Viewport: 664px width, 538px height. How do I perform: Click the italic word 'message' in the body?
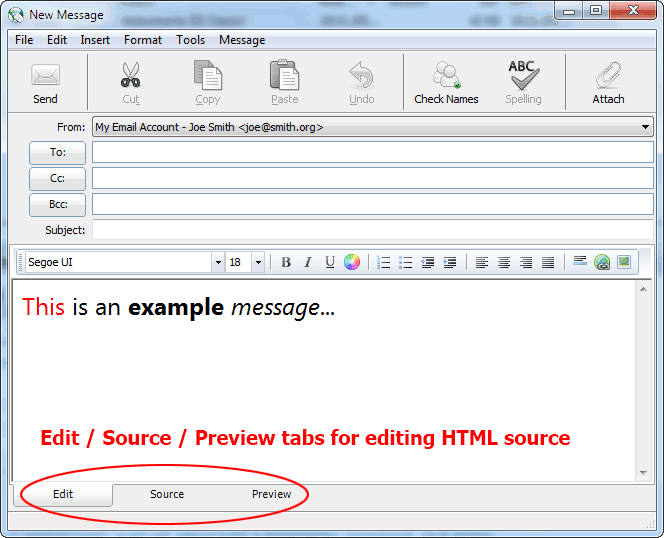click(275, 308)
